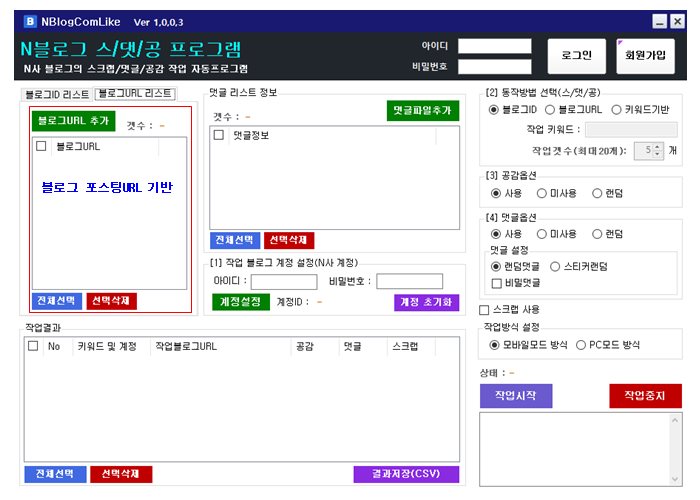Click the green 블로그URL 추가 button
Screen dimensions: 700x500
coord(74,121)
